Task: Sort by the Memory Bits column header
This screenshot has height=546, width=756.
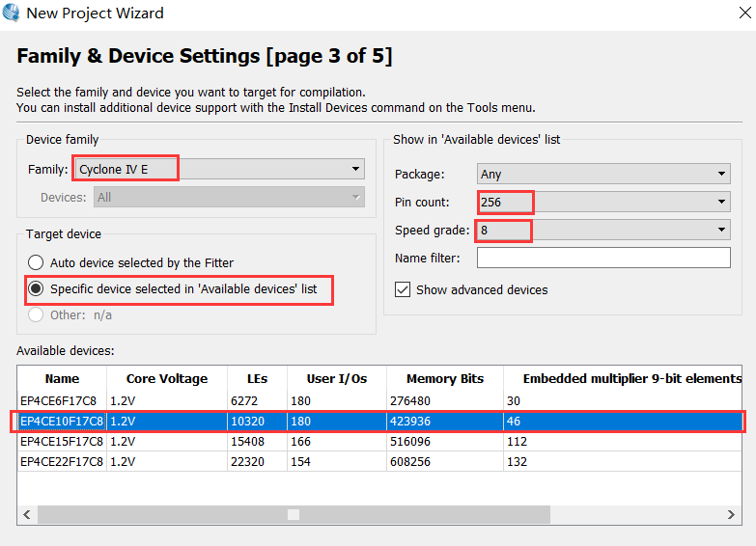Action: (x=444, y=379)
